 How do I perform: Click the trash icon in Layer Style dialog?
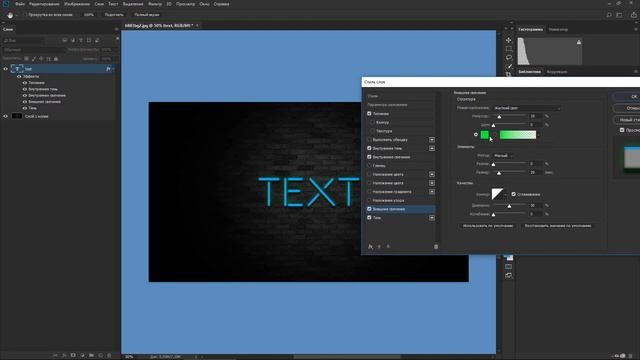436,247
